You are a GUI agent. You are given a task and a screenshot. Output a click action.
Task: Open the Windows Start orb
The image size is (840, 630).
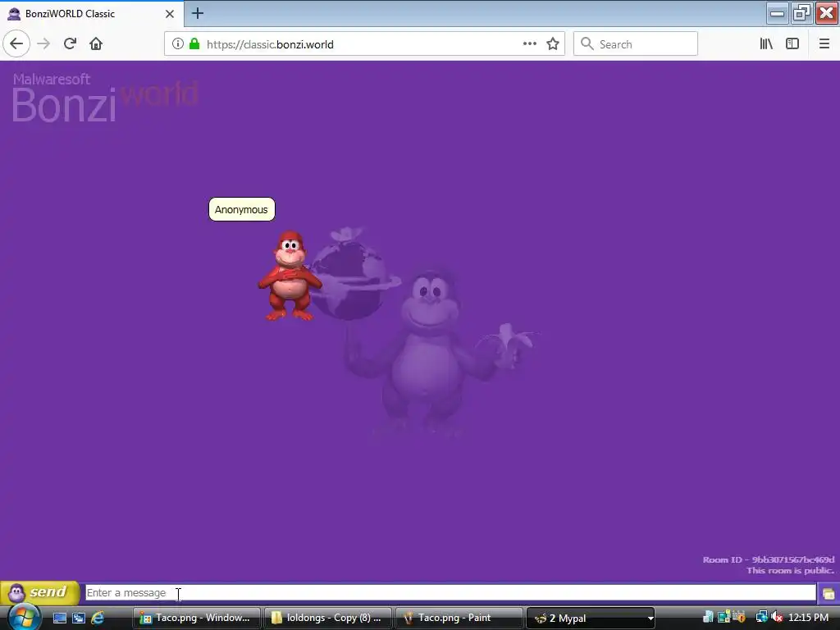[x=23, y=618]
